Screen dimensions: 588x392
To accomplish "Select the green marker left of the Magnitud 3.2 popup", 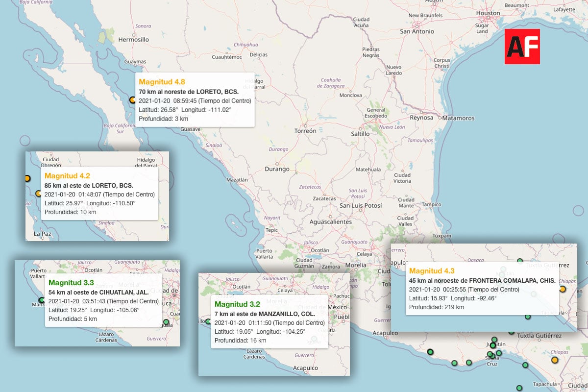I will click(209, 322).
